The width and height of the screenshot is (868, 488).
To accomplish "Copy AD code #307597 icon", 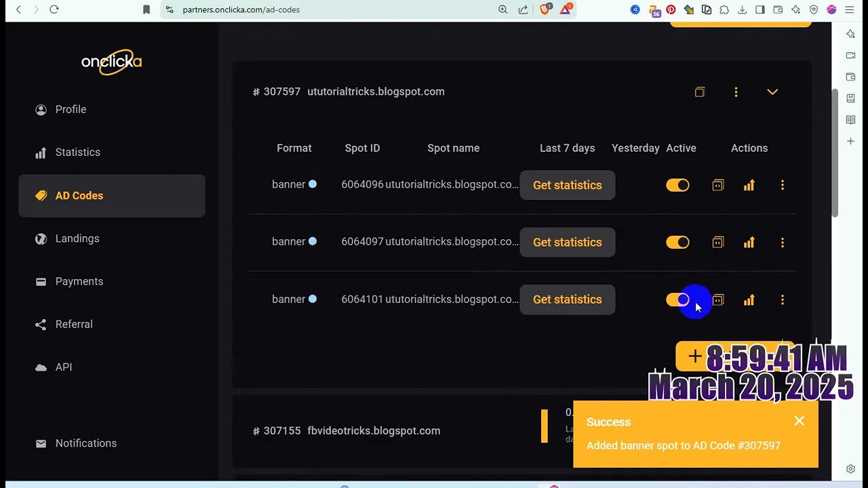I will (700, 91).
